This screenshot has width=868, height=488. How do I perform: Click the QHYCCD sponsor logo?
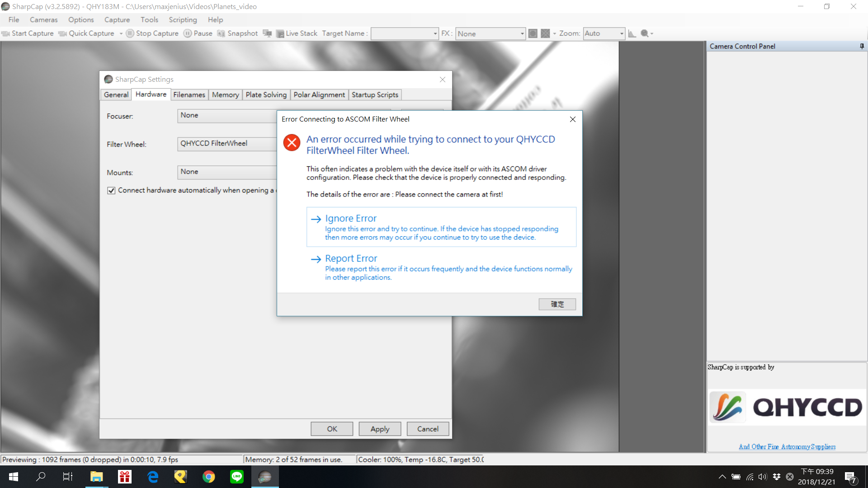click(787, 407)
